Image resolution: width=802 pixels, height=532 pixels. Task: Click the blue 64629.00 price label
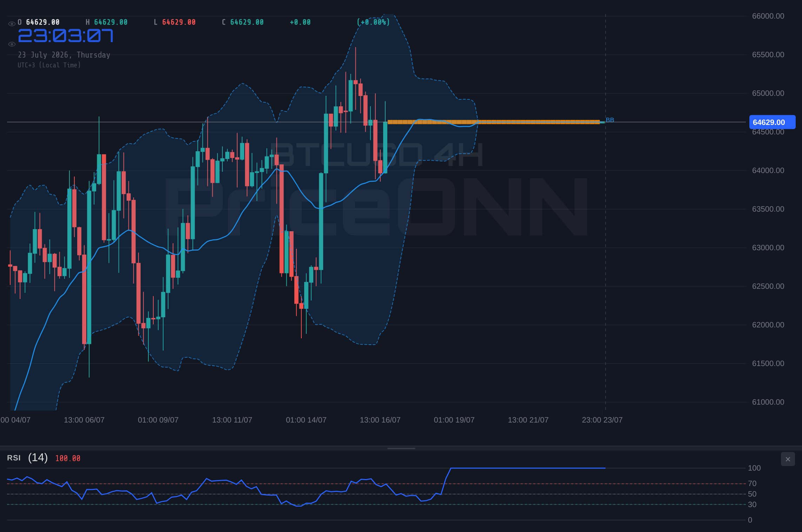click(x=772, y=122)
